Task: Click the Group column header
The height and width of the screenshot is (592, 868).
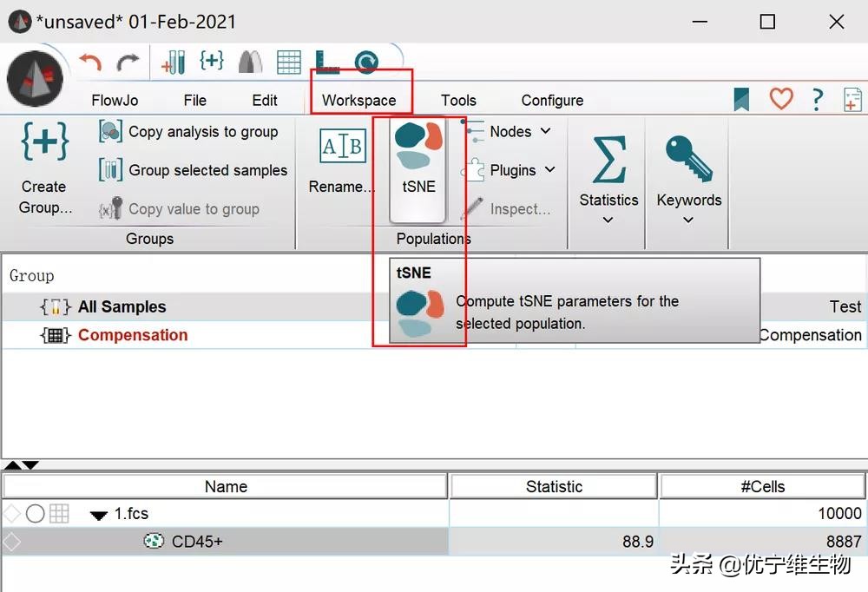Action: [31, 275]
